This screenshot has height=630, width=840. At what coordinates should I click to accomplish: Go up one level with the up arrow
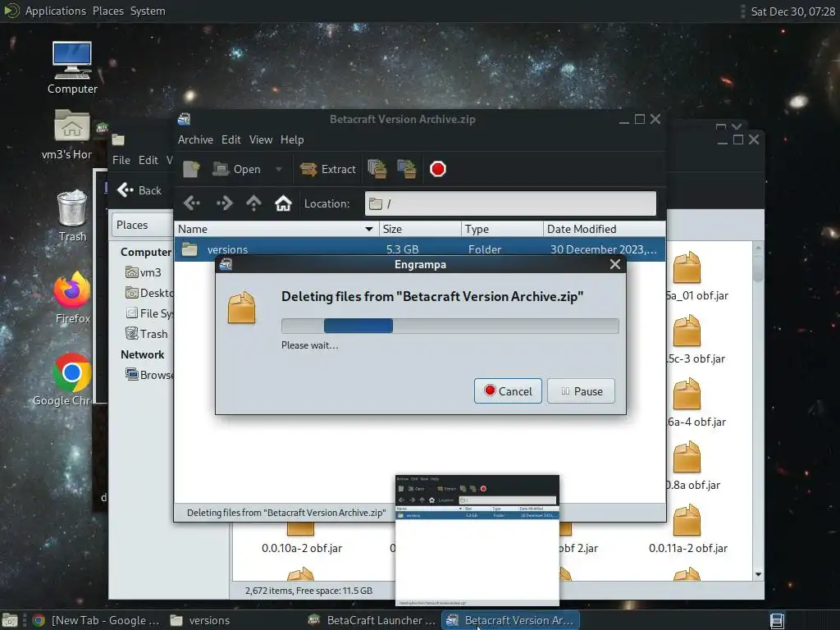(x=253, y=203)
